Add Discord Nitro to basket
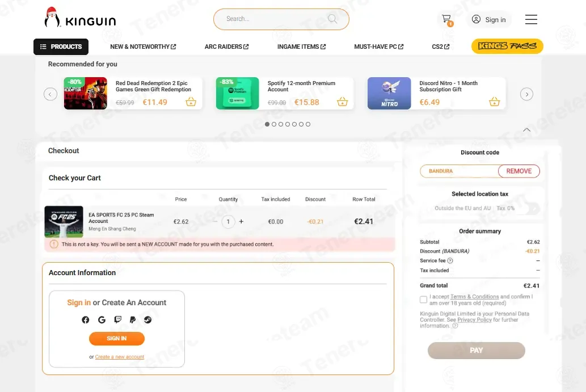586x392 pixels. coord(495,102)
